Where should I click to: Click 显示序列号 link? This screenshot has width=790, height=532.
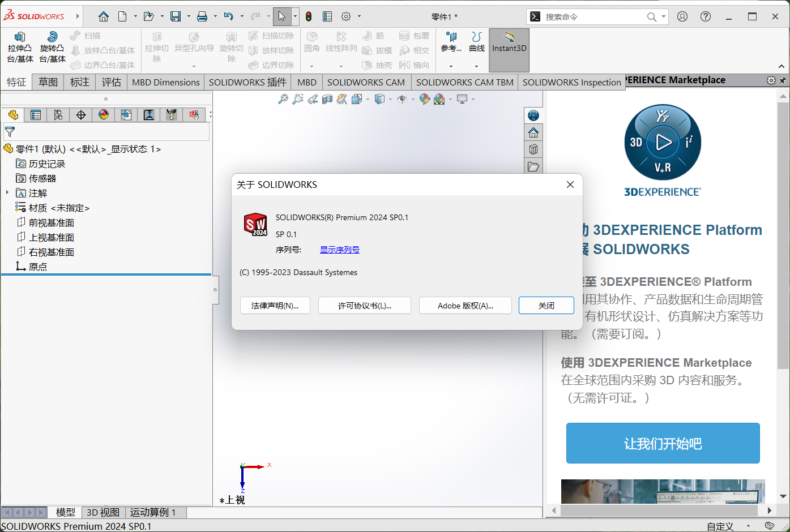tap(340, 250)
